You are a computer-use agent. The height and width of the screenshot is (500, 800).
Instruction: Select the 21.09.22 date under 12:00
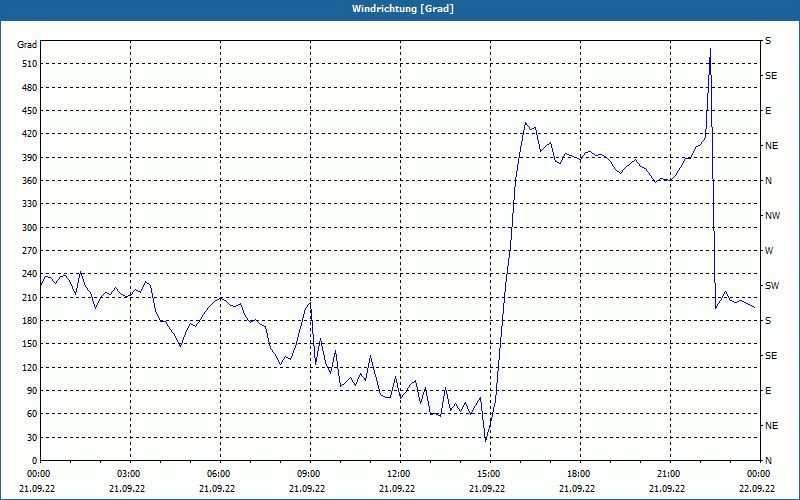click(397, 488)
